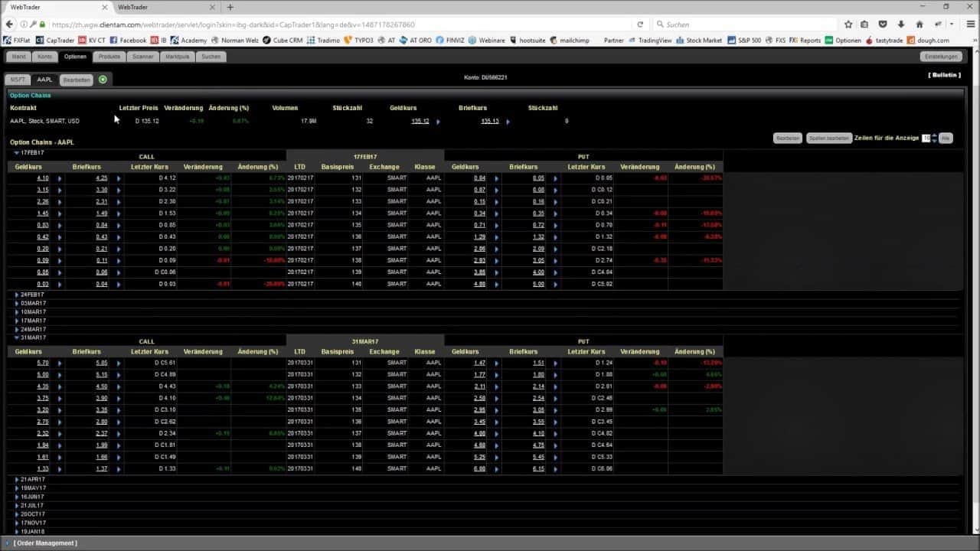The width and height of the screenshot is (980, 551).
Task: Click blue arrow next to 31MAR17 call Geldkurs 5.70
Action: tap(59, 364)
